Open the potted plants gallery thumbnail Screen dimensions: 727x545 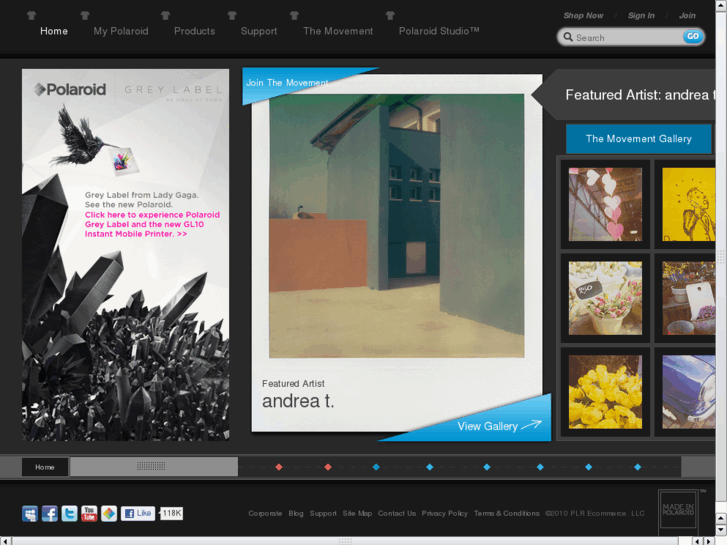(x=689, y=298)
